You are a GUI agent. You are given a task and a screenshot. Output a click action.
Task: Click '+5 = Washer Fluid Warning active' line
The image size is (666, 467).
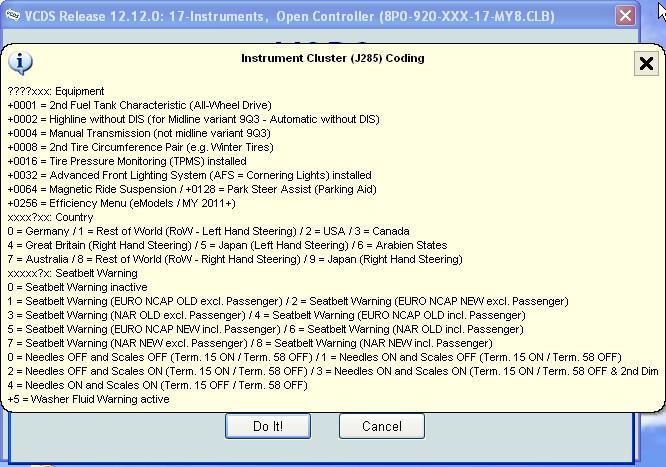(88, 400)
